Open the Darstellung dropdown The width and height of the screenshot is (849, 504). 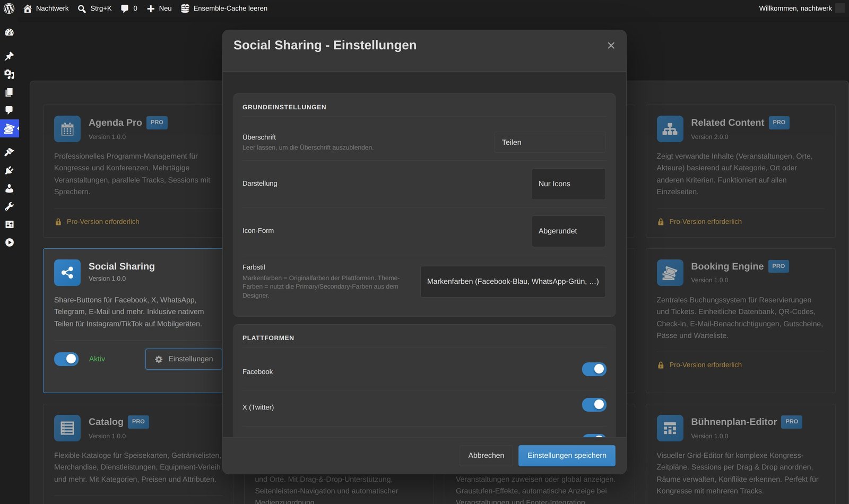point(568,184)
